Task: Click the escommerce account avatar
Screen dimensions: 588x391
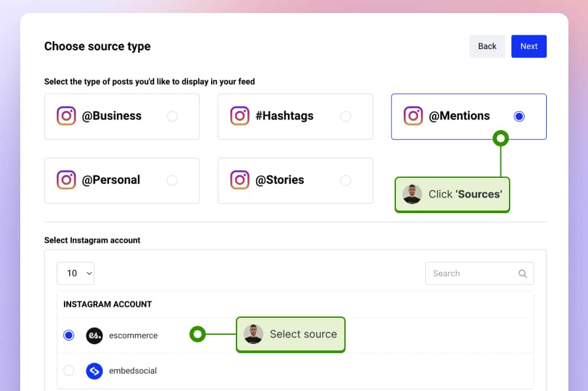Action: (x=95, y=335)
